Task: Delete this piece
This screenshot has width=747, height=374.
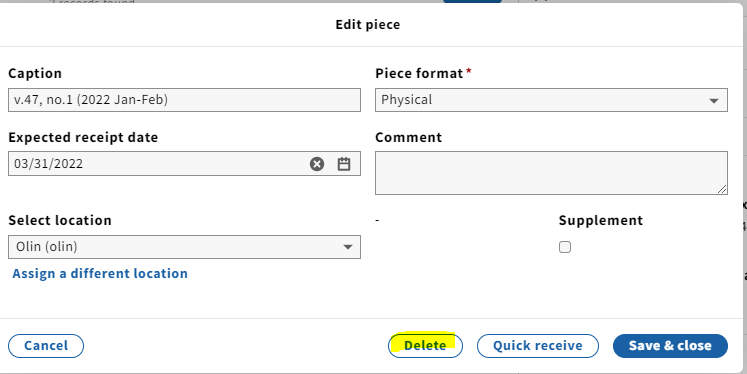Action: (425, 346)
